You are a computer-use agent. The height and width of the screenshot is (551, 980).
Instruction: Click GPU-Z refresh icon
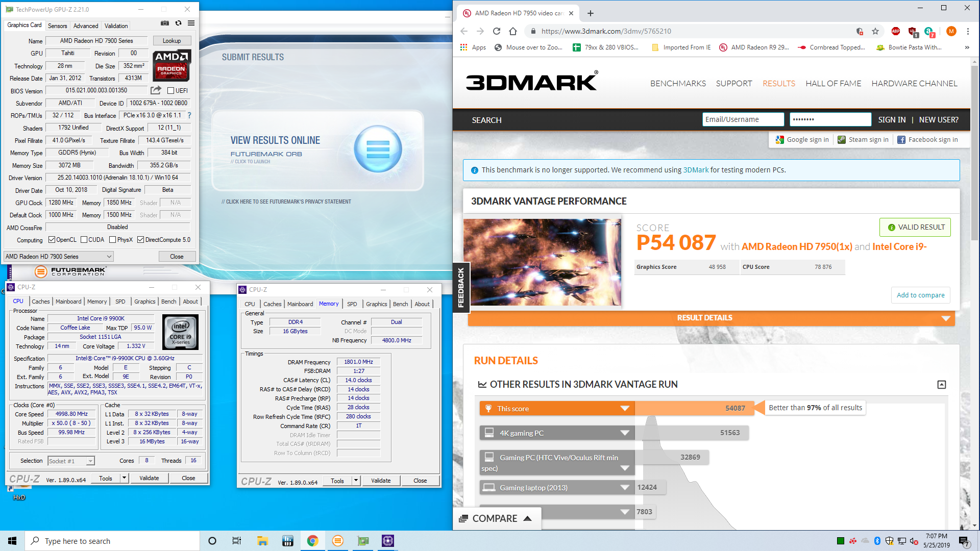(x=178, y=23)
